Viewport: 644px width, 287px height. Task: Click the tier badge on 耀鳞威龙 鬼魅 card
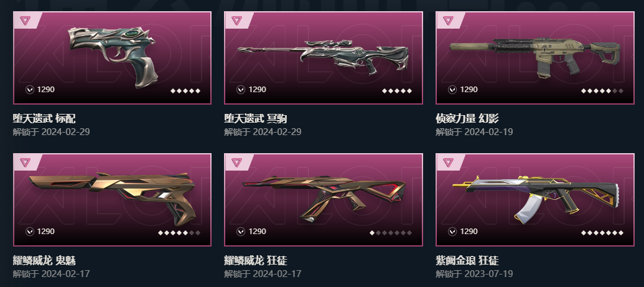point(25,162)
